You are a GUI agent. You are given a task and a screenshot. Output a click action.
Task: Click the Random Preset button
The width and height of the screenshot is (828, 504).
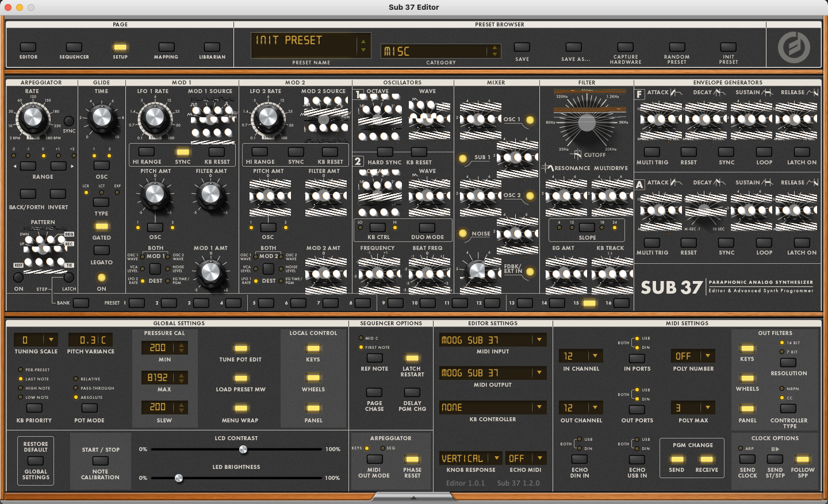click(x=677, y=47)
